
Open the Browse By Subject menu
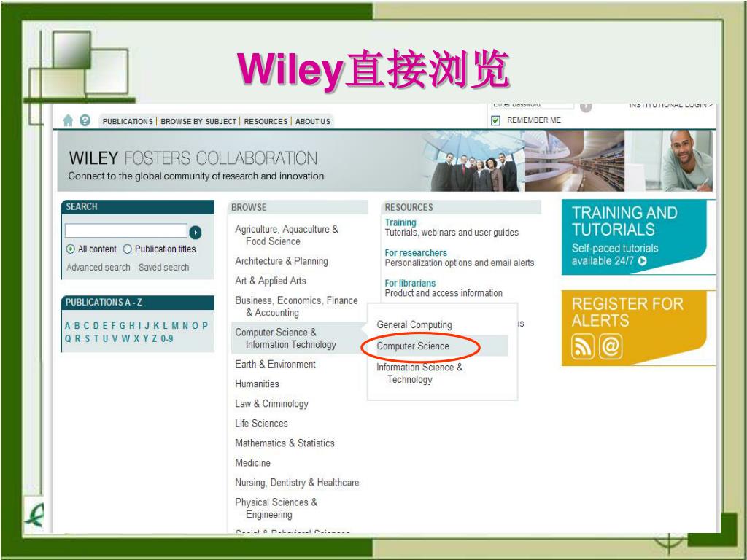click(x=198, y=122)
